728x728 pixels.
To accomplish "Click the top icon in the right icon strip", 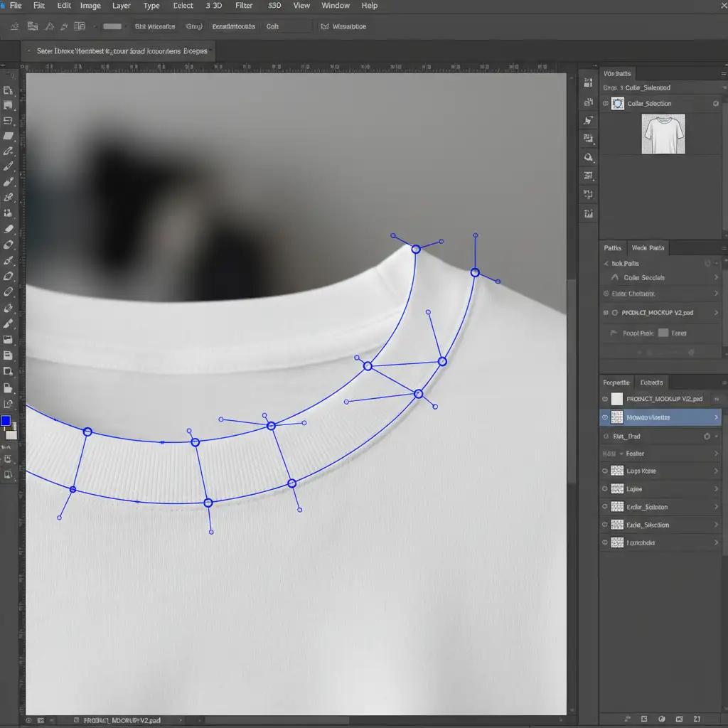I will (x=588, y=82).
